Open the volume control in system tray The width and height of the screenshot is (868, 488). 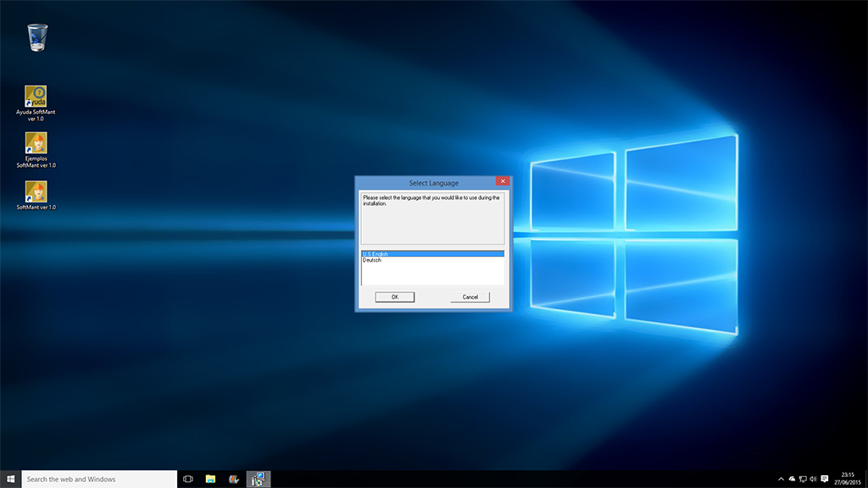click(x=813, y=479)
